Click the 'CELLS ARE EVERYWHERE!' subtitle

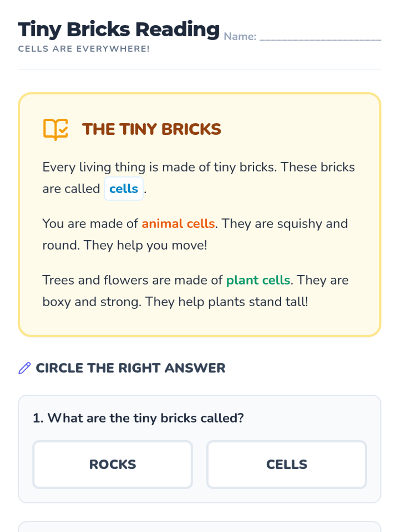(84, 49)
